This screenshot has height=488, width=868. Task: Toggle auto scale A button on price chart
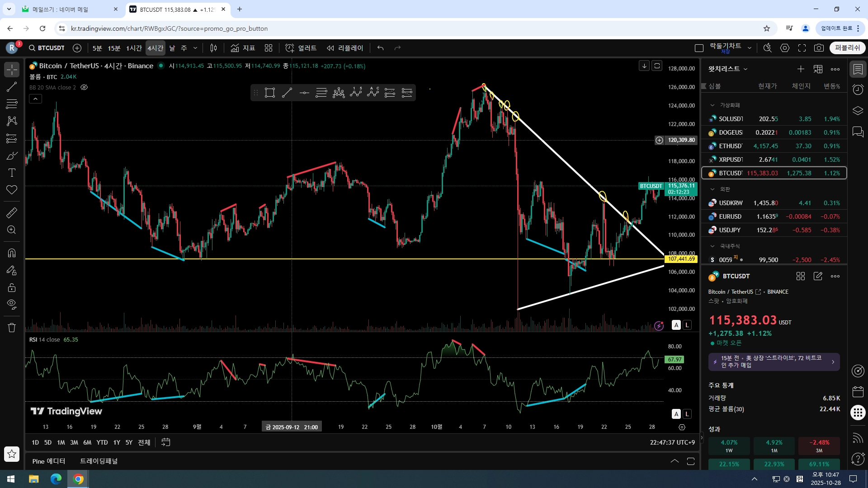coord(676,325)
